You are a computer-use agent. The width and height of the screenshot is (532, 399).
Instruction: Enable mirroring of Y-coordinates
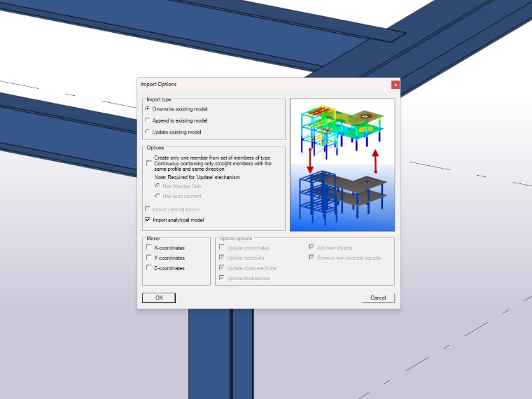tap(148, 258)
